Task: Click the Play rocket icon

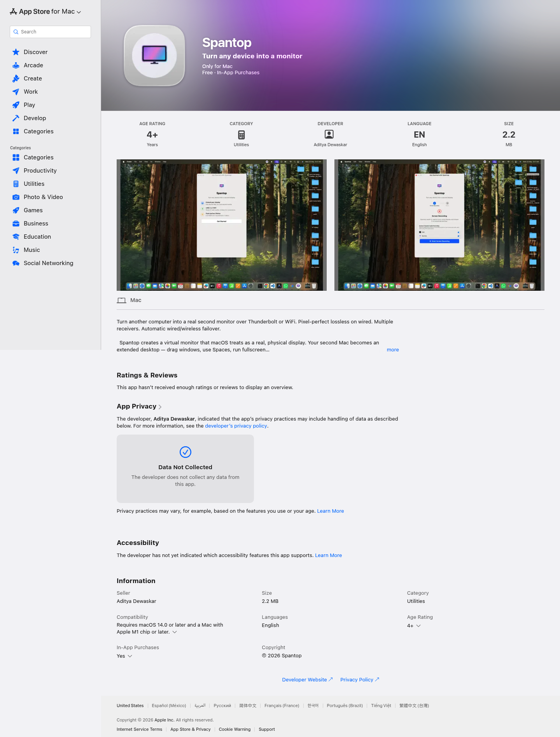Action: (x=16, y=105)
